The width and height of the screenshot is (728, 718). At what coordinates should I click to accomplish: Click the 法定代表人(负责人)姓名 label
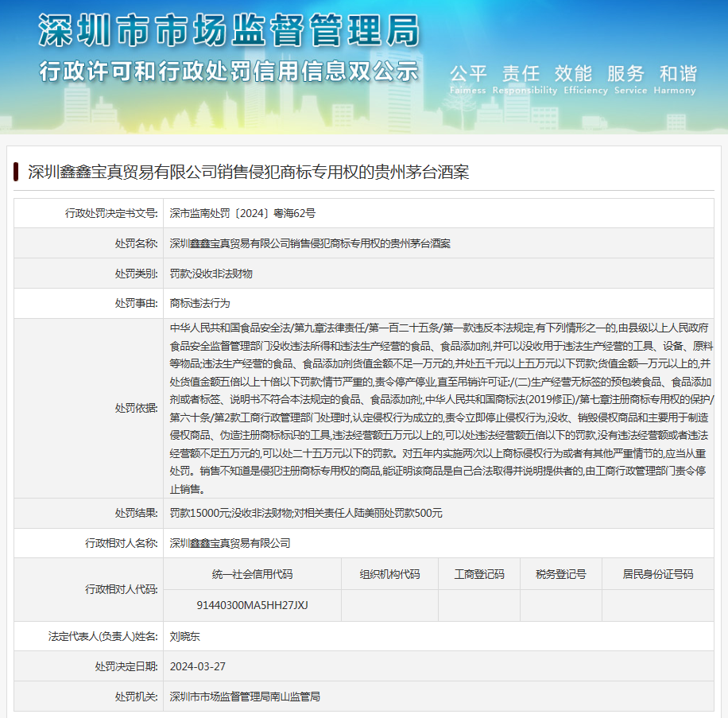click(x=103, y=636)
